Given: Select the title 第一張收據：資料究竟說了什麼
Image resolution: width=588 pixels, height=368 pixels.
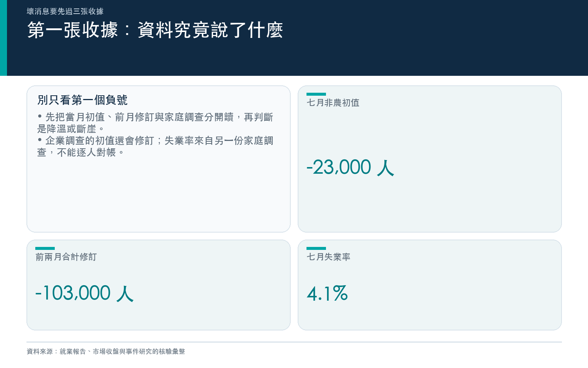Looking at the screenshot, I should coord(155,30).
